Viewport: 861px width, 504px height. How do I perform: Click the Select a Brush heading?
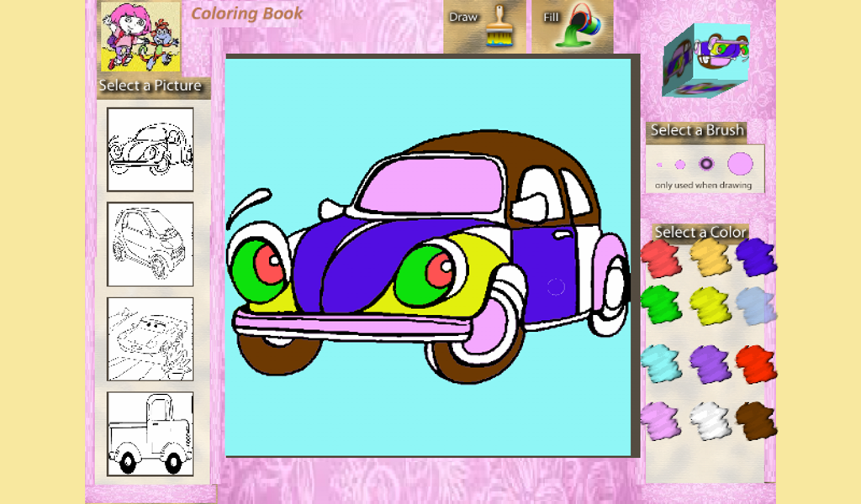point(697,130)
